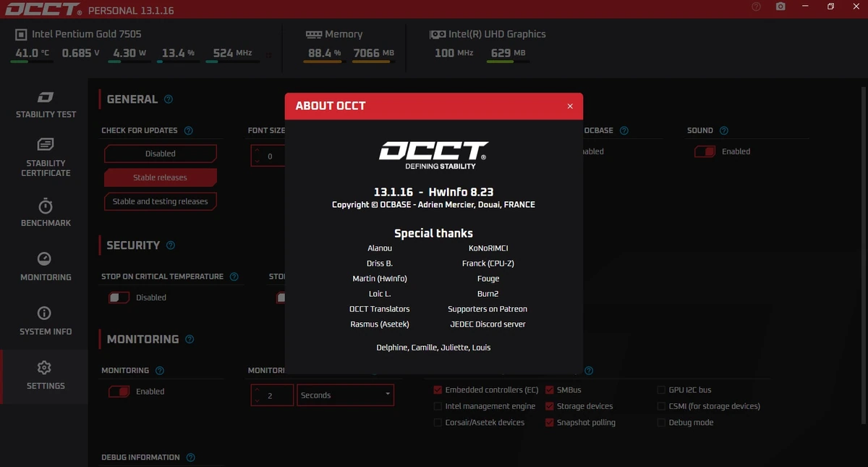This screenshot has width=868, height=467.
Task: Click the graphics card icon beside Intel UHD Graphics
Action: tap(437, 34)
